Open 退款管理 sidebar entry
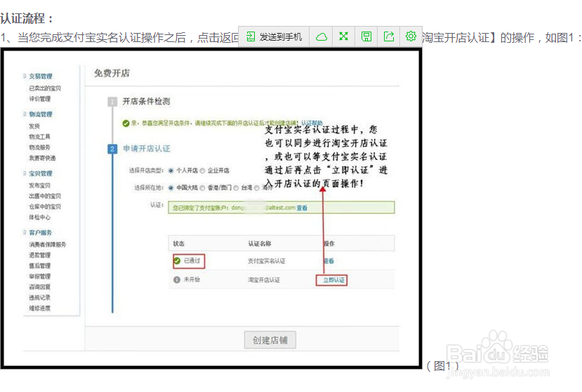Screen dimensions: 582x392 pos(40,255)
